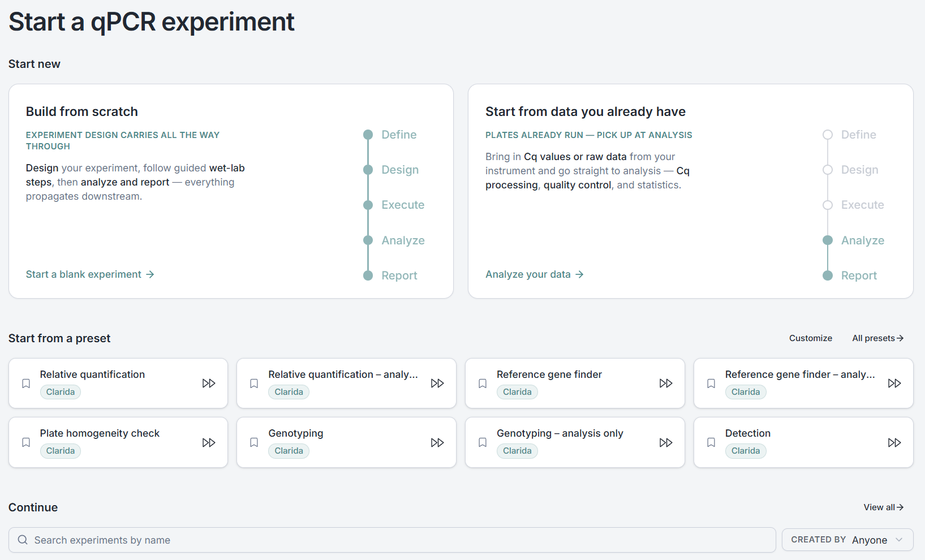Click Clarida tag under Reference gene finder
925x560 pixels.
517,392
